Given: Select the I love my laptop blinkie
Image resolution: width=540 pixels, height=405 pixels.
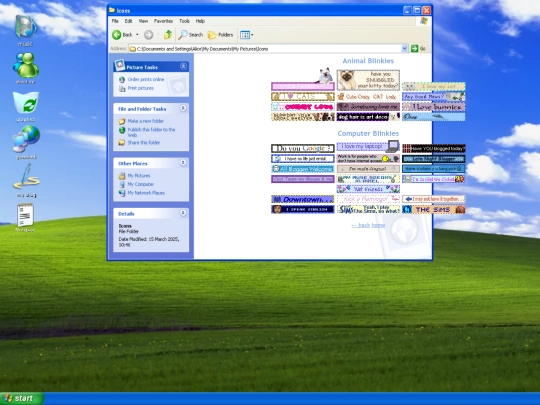Looking at the screenshot, I should point(368,146).
